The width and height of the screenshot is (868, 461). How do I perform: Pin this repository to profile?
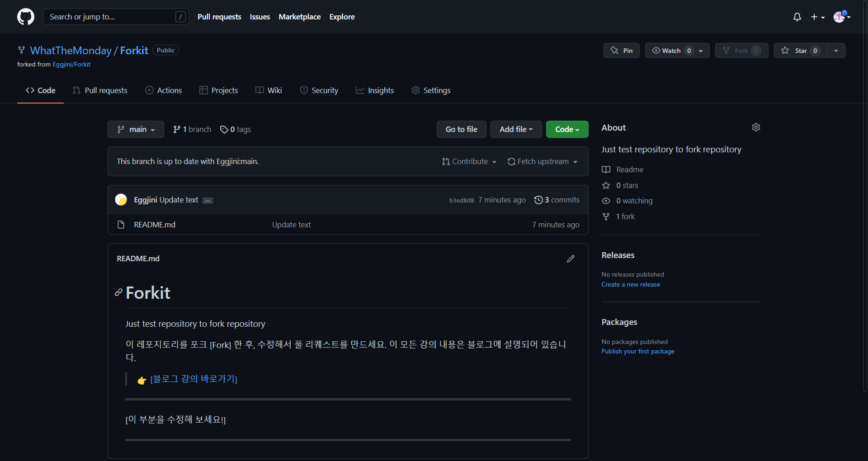pos(622,50)
